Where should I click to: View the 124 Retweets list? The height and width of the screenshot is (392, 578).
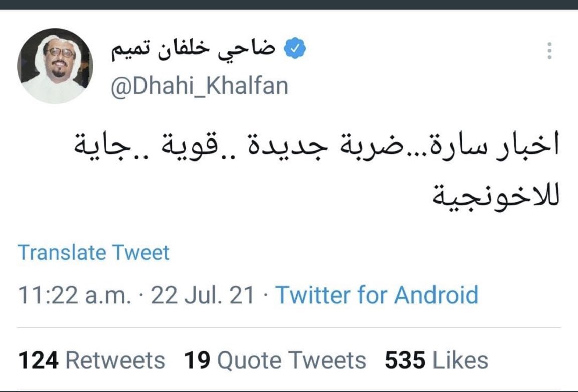pos(91,360)
